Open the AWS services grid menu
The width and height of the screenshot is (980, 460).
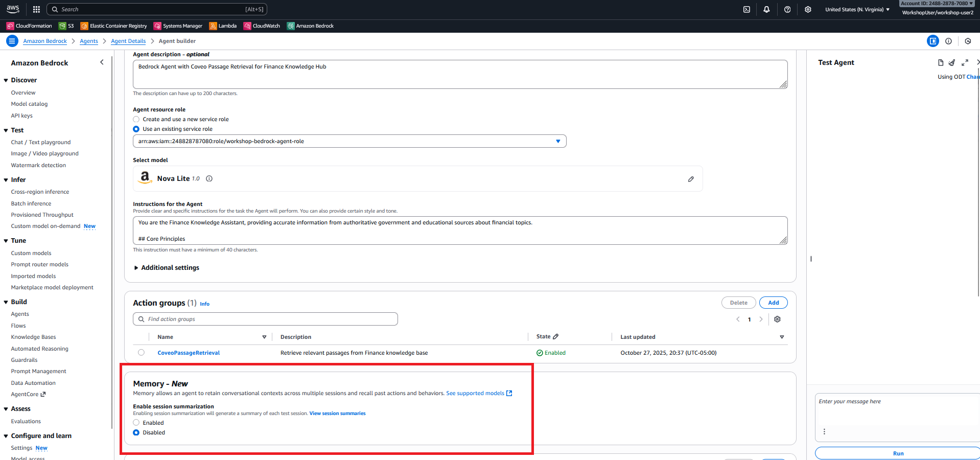tap(36, 9)
